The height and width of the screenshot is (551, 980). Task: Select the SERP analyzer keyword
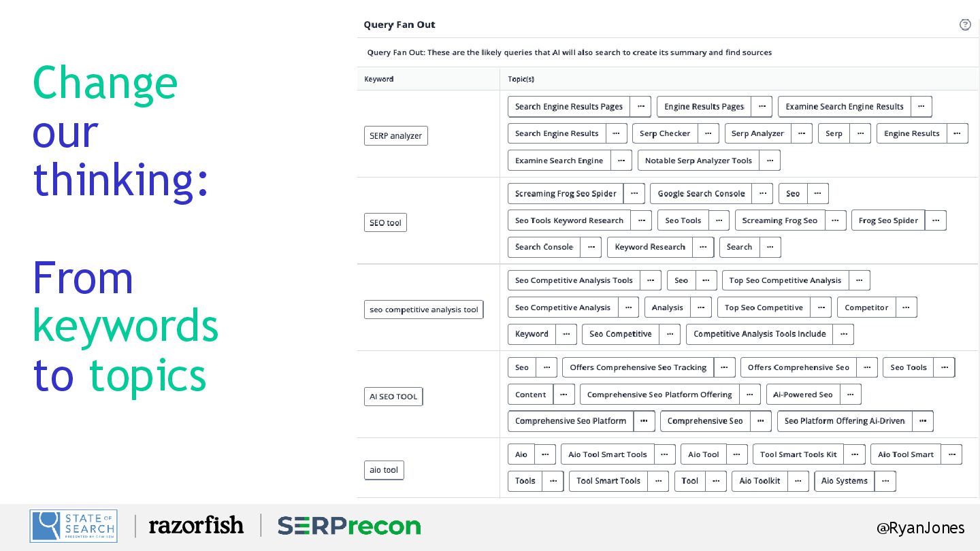[x=396, y=136]
